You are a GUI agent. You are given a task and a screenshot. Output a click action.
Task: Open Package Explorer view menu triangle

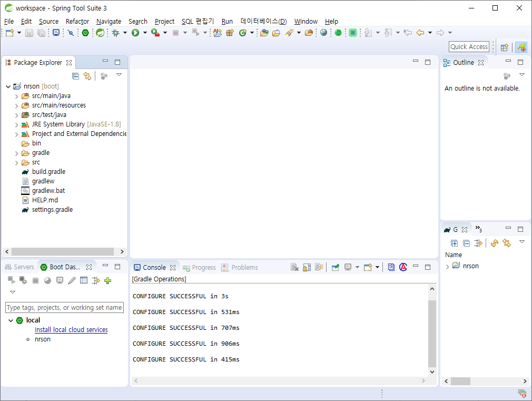pyautogui.click(x=119, y=75)
